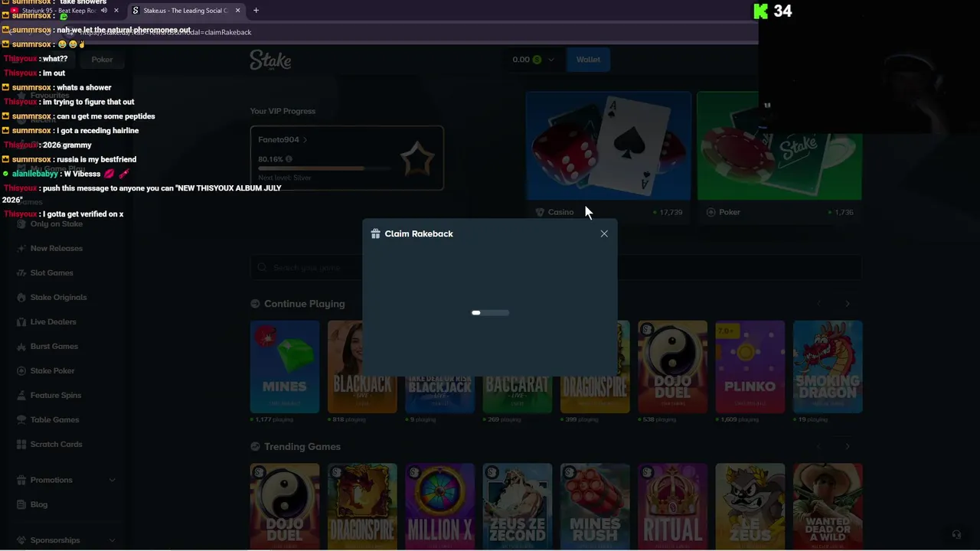The width and height of the screenshot is (980, 551).
Task: Open the balance currency dropdown arrow
Action: click(x=550, y=60)
